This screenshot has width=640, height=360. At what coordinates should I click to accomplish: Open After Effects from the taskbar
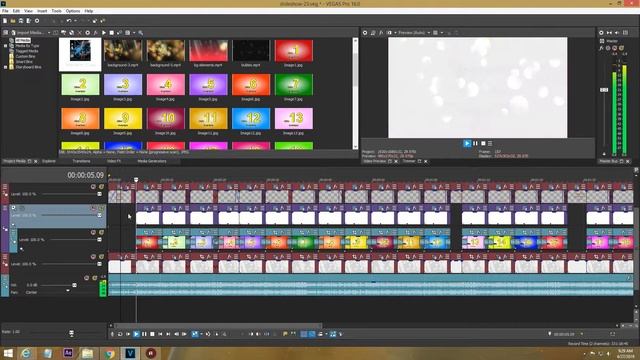[x=68, y=353]
